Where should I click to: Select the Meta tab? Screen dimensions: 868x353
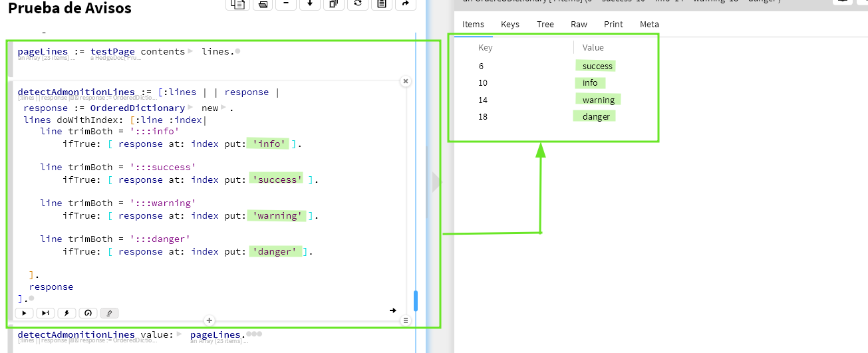coord(649,24)
